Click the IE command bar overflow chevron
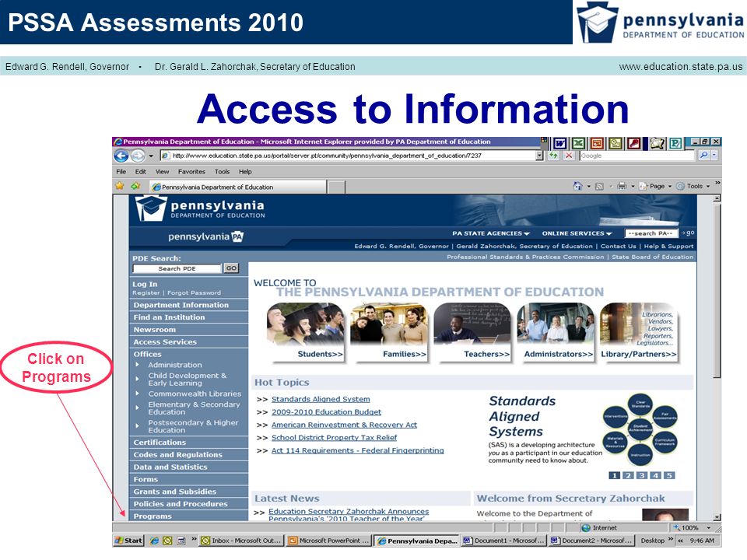 tap(717, 183)
